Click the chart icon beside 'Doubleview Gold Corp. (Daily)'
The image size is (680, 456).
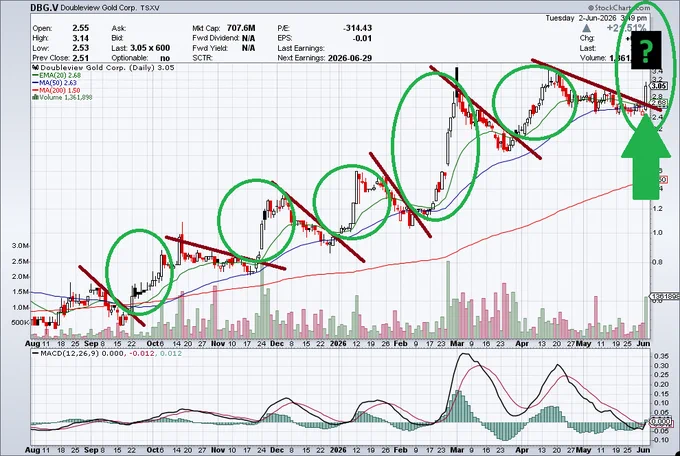(36, 68)
